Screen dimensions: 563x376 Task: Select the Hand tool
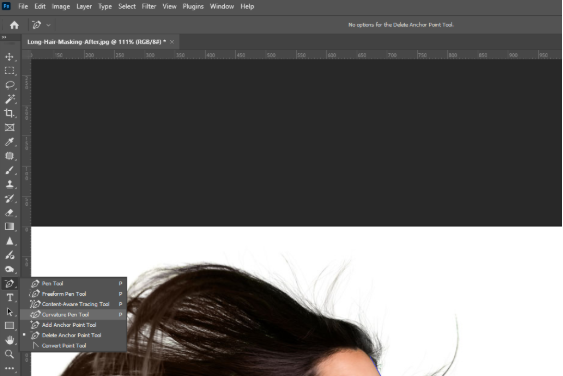[10, 340]
